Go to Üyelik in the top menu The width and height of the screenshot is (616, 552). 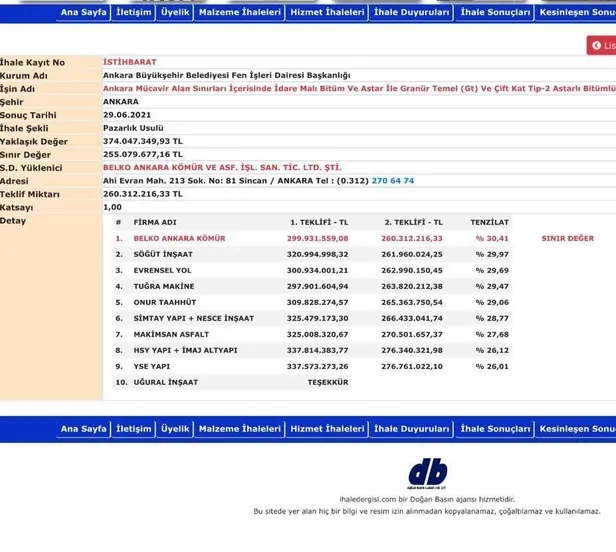[175, 12]
